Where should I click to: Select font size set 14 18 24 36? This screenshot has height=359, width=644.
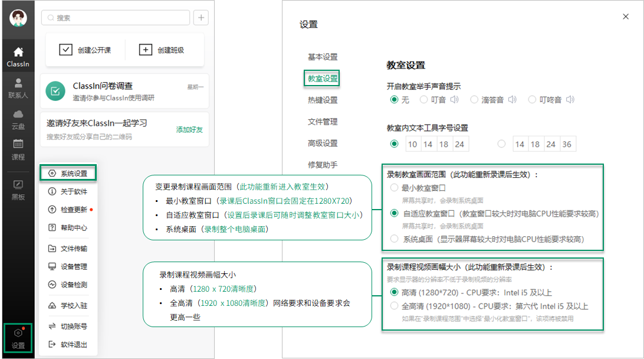(x=501, y=144)
